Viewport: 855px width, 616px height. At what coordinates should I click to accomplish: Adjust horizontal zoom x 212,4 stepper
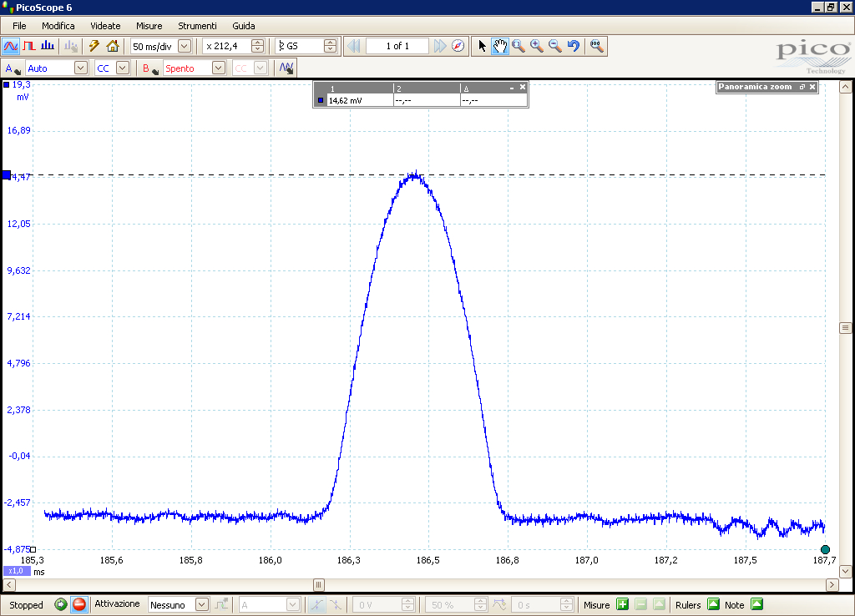tap(257, 47)
